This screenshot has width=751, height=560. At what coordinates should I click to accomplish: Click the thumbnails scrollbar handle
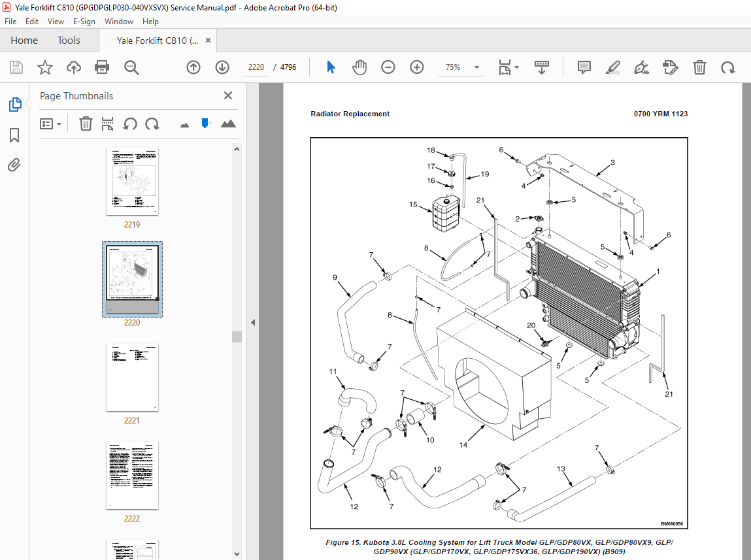(237, 337)
